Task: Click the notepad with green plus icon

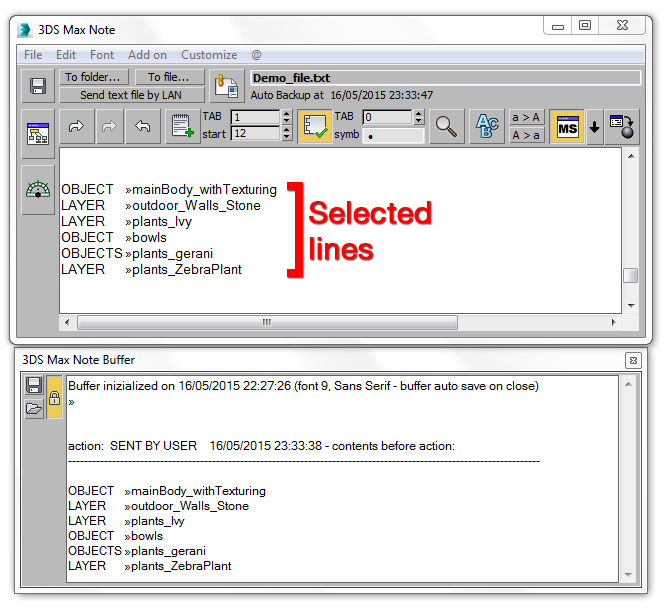Action: [x=183, y=126]
